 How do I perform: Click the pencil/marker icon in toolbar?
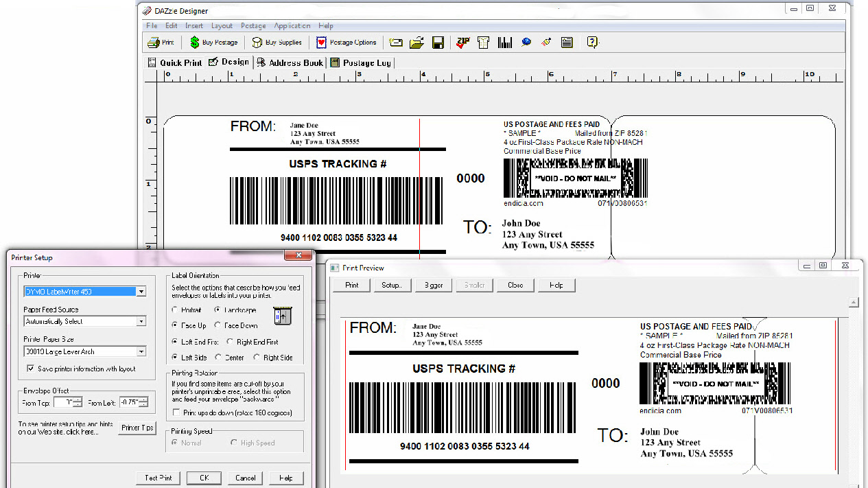point(546,43)
